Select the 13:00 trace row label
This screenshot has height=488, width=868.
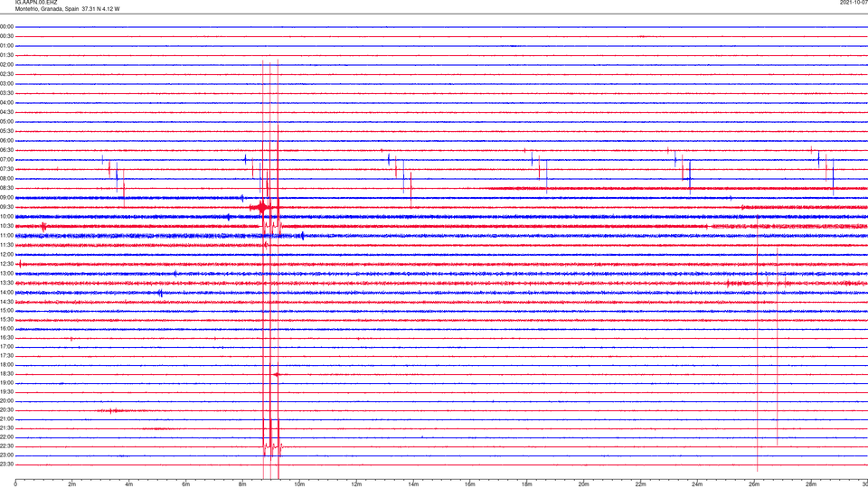click(6, 273)
